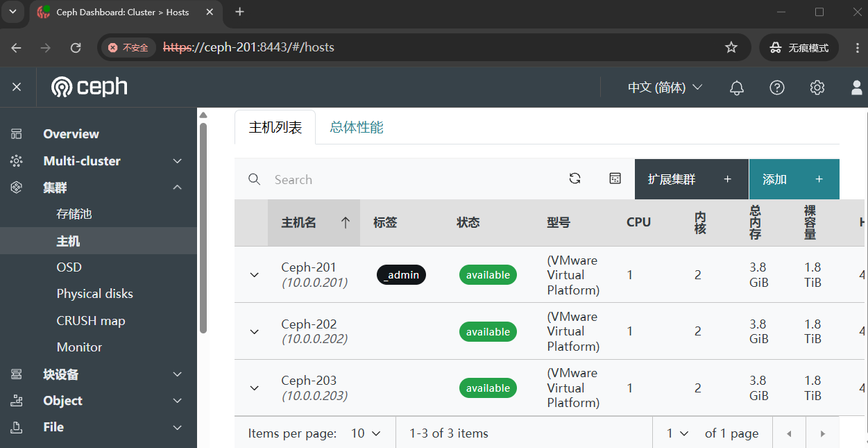
Task: Open 存储池 in the sidebar
Action: click(x=74, y=214)
